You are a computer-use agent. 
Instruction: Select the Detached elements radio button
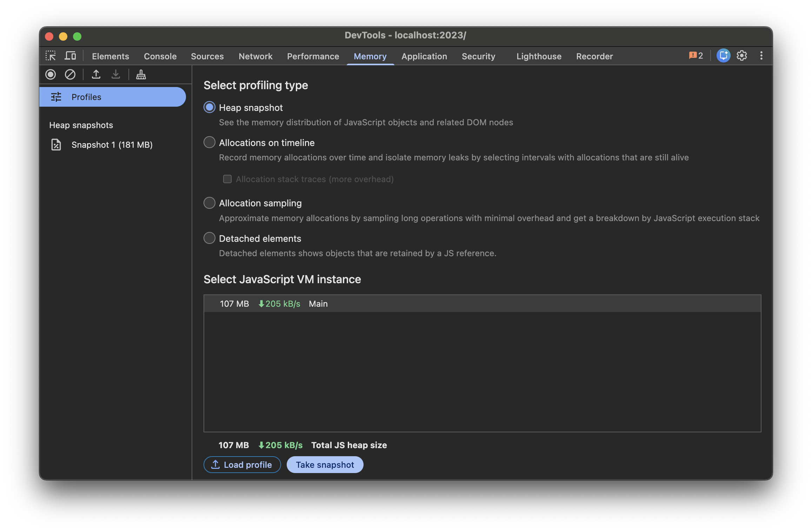(209, 238)
